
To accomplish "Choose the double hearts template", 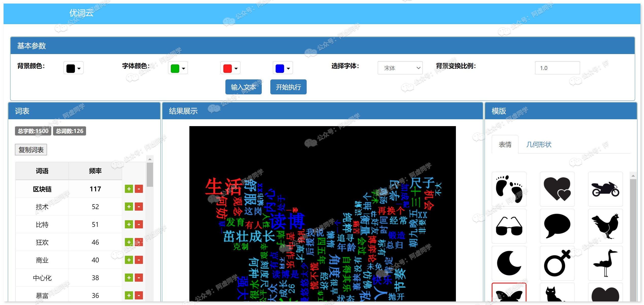I will coord(557,189).
